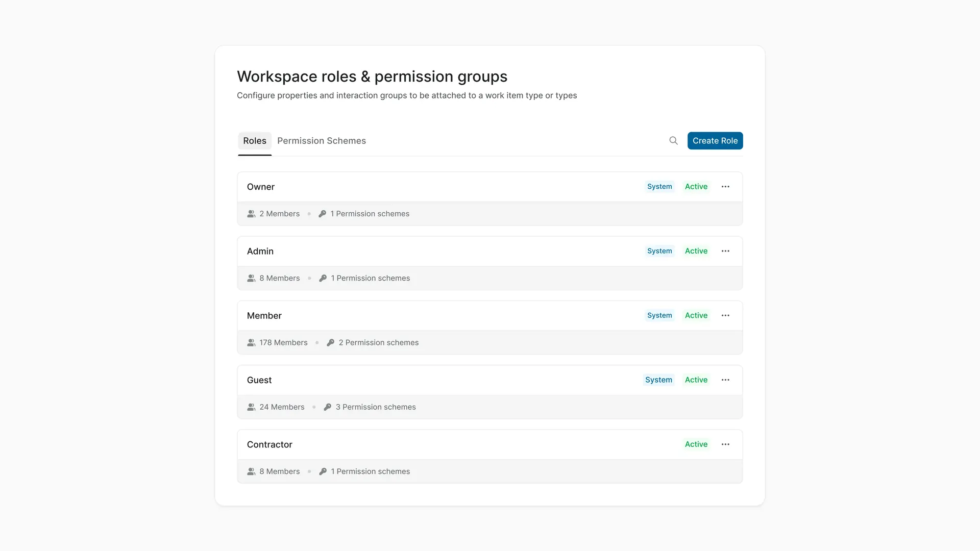Click "178 Members" under the Member role
Image resolution: width=980 pixels, height=551 pixels.
(283, 343)
